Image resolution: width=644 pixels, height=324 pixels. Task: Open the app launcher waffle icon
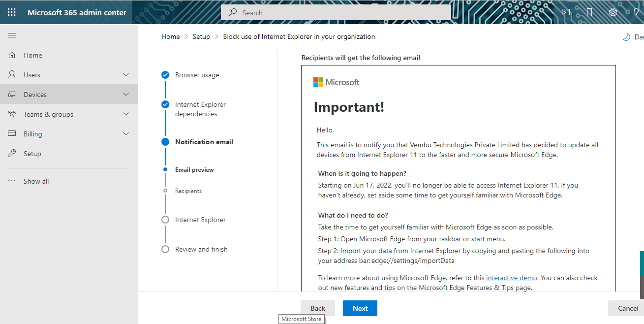(x=12, y=12)
